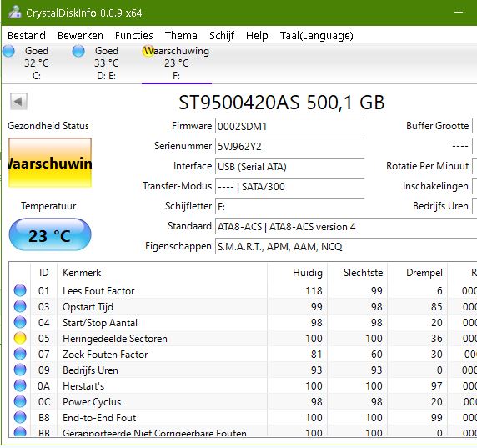477x448 pixels.
Task: Click the ID column header
Action: [x=44, y=273]
